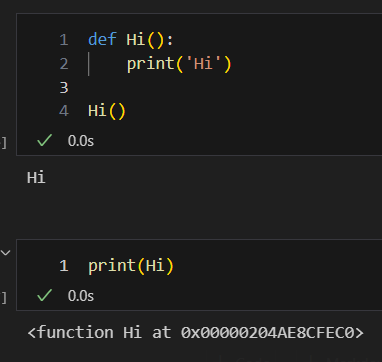
Task: Click the green success checkmark of print(Hi) cell
Action: tap(45, 295)
